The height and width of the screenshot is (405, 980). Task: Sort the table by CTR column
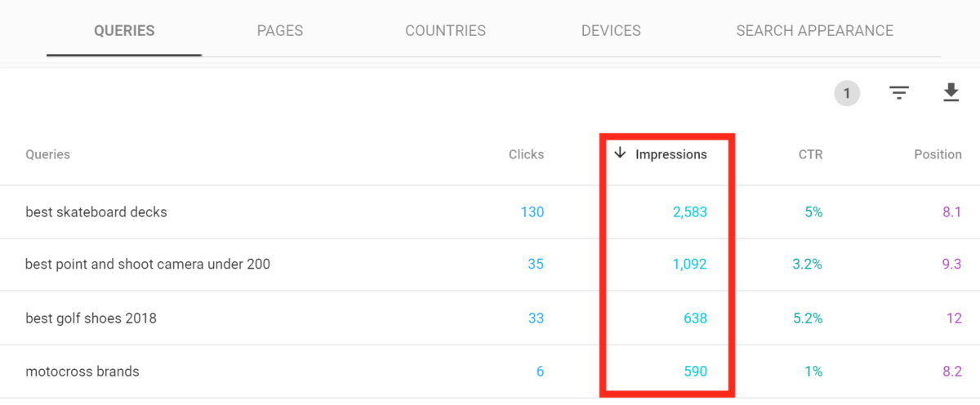pos(811,154)
